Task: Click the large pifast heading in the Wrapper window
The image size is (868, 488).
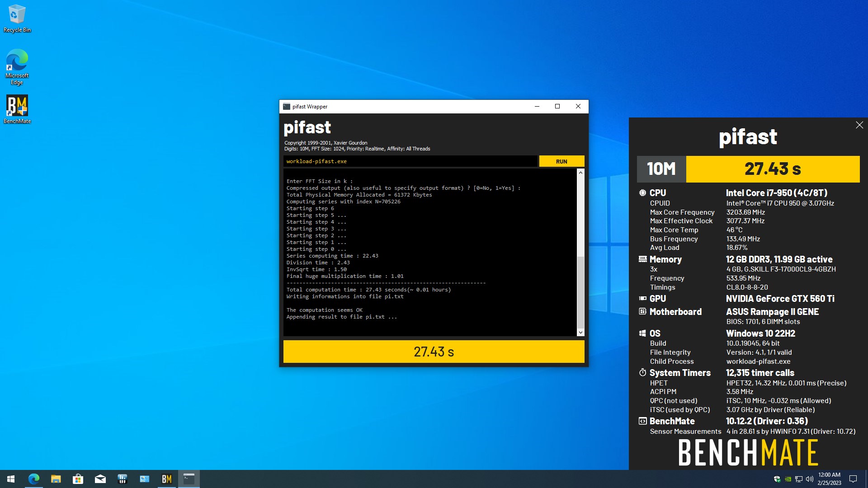Action: [307, 127]
